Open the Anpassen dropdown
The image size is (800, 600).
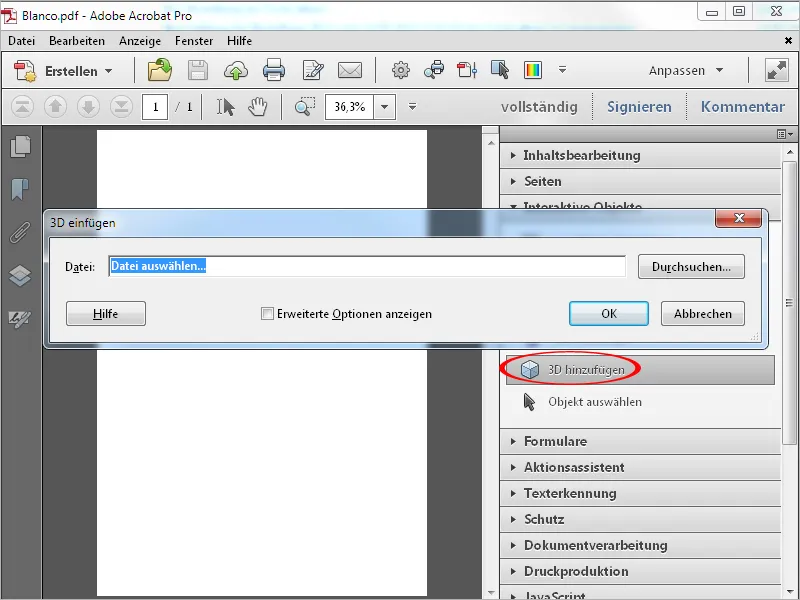686,70
